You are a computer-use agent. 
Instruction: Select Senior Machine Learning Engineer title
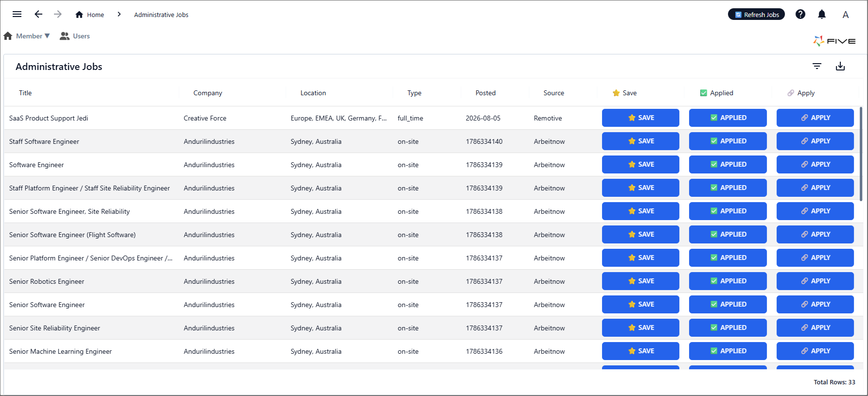click(x=60, y=351)
